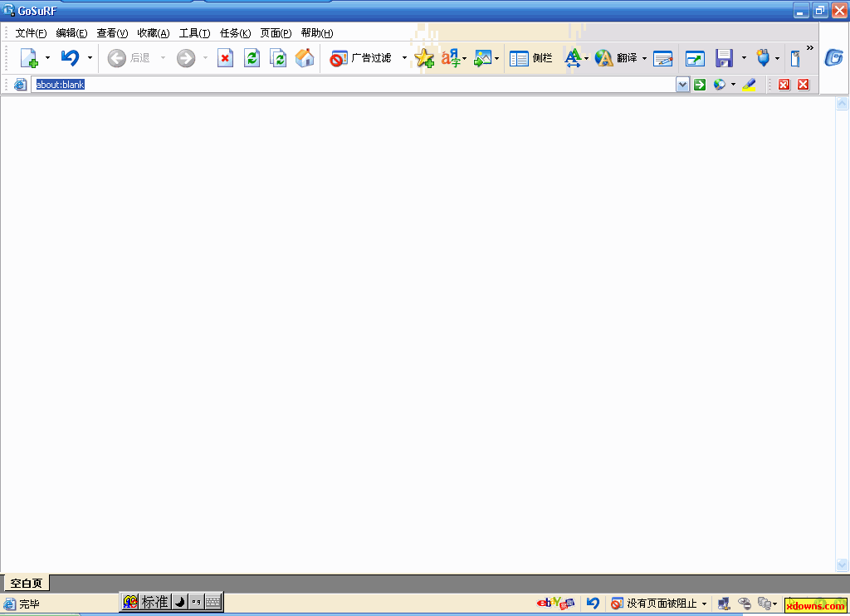Viewport: 850px width, 616px height.
Task: Click the refresh all pages icon
Action: [x=278, y=57]
